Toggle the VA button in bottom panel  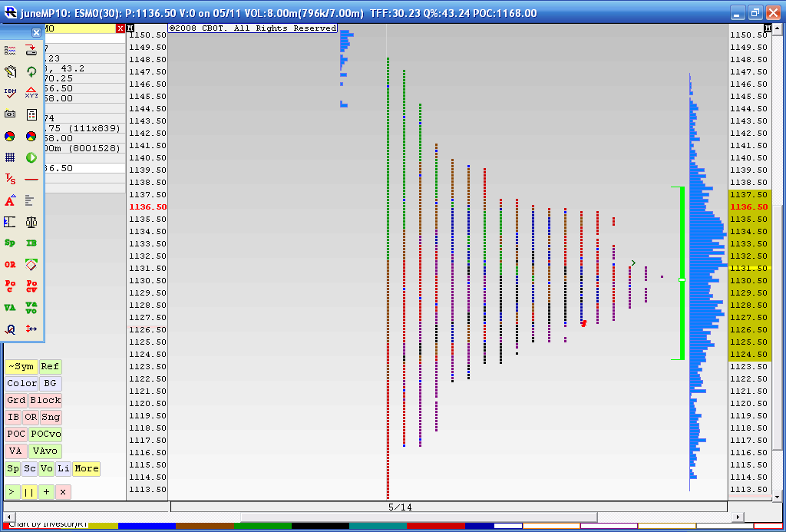16,451
